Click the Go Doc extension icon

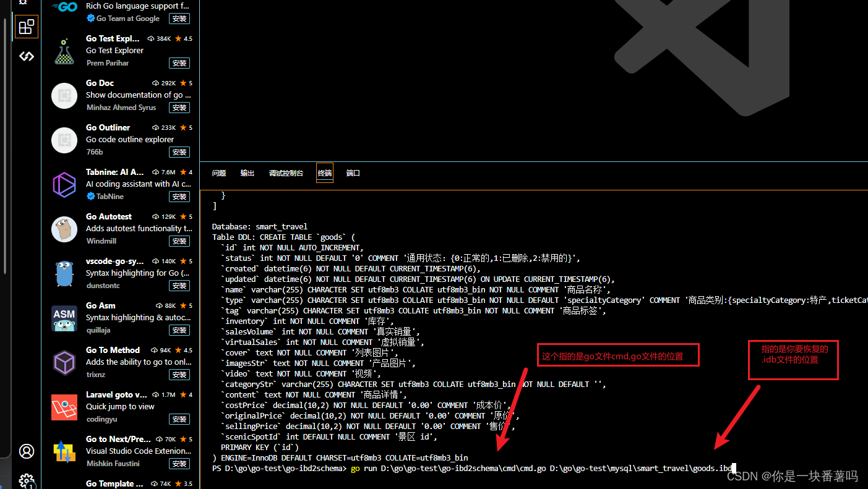pyautogui.click(x=64, y=95)
